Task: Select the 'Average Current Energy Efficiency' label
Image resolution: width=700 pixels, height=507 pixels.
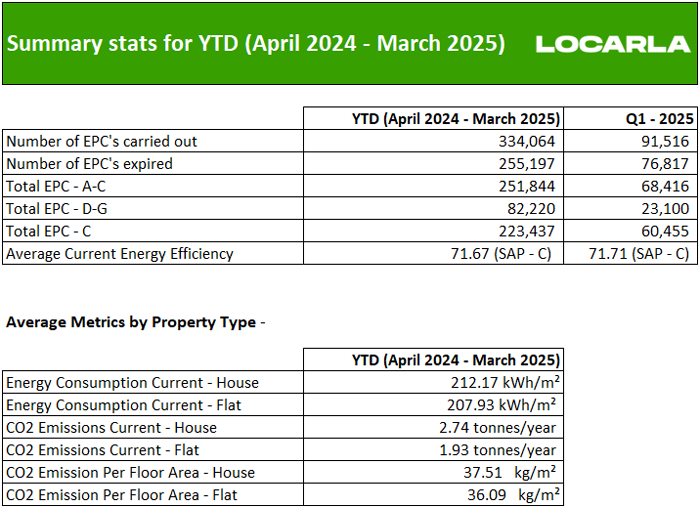Action: pyautogui.click(x=120, y=254)
